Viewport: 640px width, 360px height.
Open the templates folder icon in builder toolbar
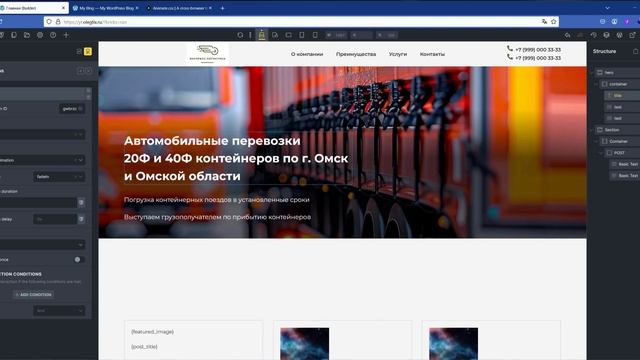27,35
